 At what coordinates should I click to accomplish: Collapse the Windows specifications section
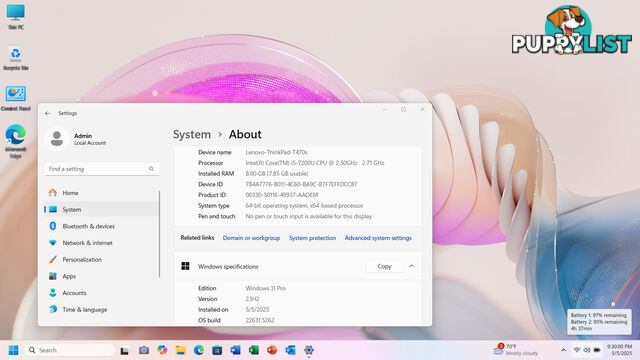pyautogui.click(x=411, y=266)
